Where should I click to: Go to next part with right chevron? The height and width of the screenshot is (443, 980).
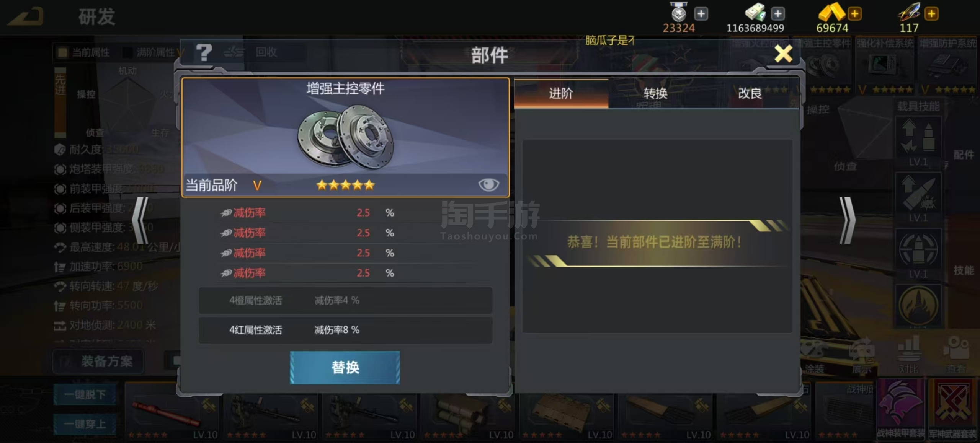pyautogui.click(x=848, y=220)
